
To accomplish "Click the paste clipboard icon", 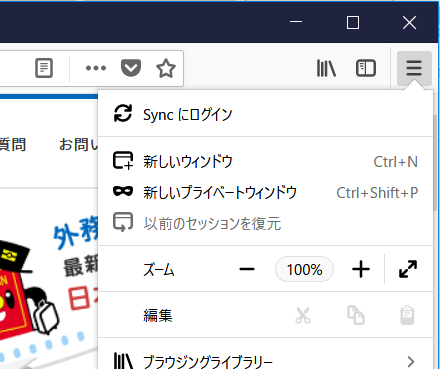I will [407, 315].
